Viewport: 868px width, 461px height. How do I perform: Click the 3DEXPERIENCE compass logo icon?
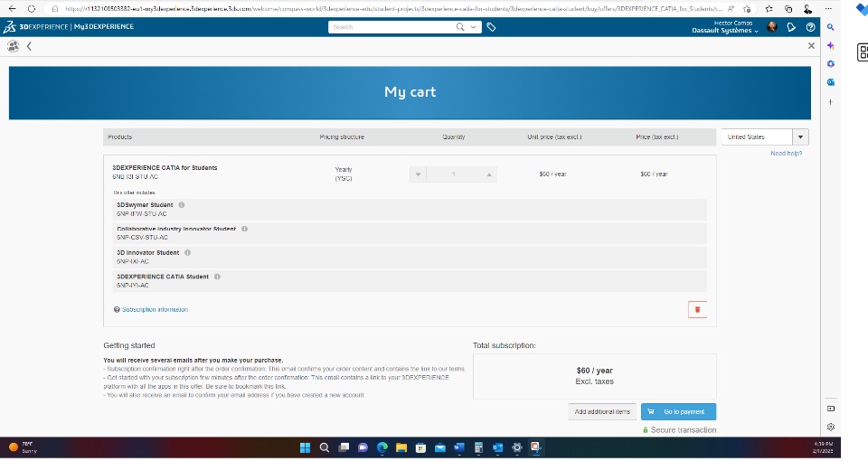point(9,26)
